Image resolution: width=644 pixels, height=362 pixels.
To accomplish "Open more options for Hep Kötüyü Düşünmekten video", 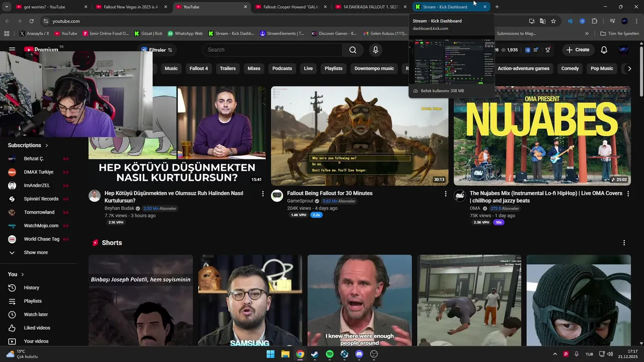I will pos(263,194).
